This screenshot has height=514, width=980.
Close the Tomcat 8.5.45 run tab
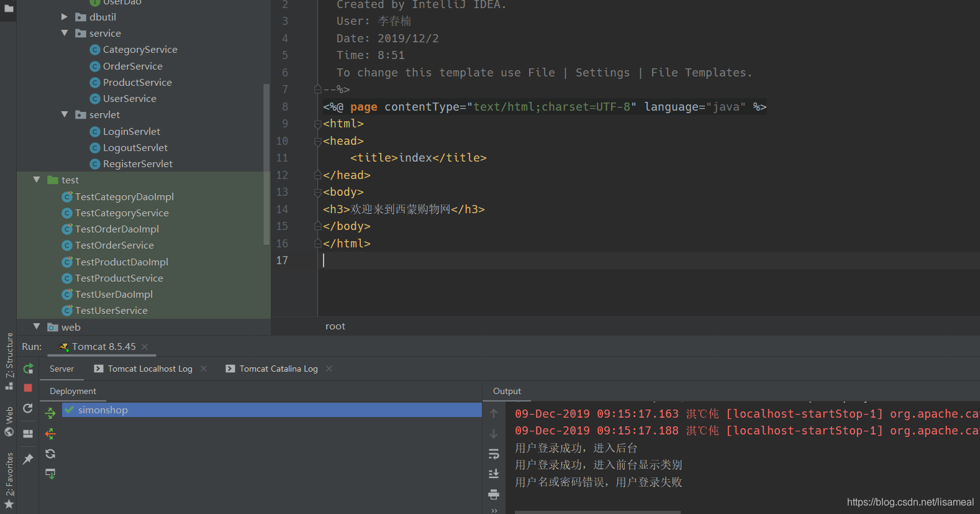click(x=145, y=347)
